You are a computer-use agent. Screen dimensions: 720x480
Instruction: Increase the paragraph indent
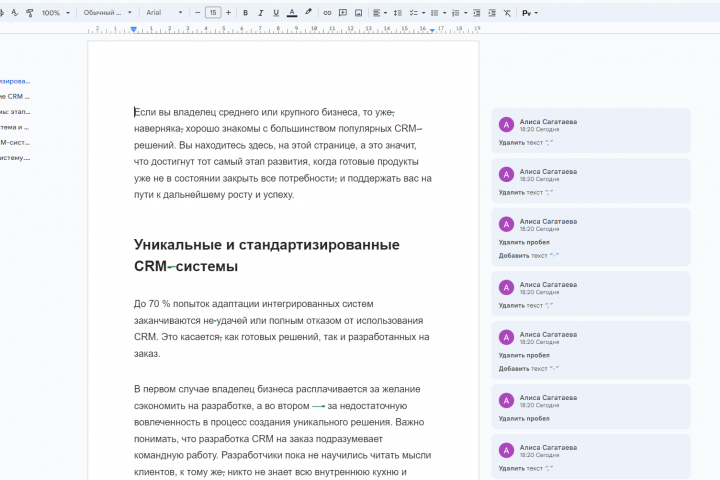[492, 13]
